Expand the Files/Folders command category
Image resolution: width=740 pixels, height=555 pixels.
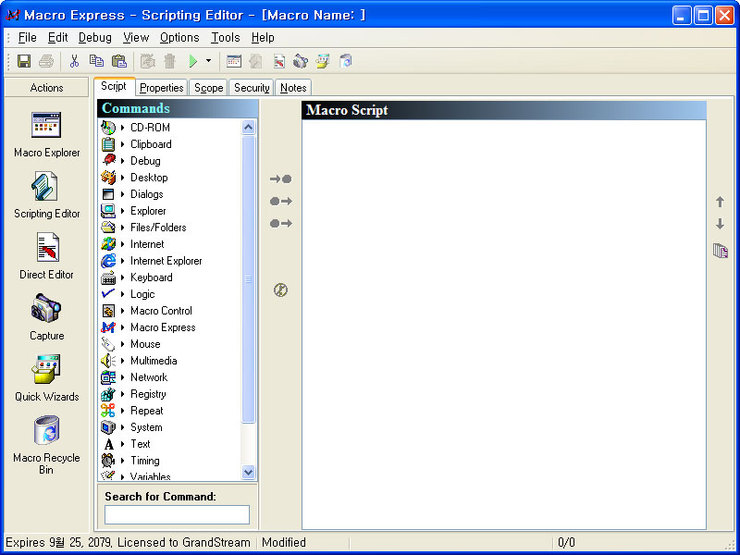click(123, 227)
